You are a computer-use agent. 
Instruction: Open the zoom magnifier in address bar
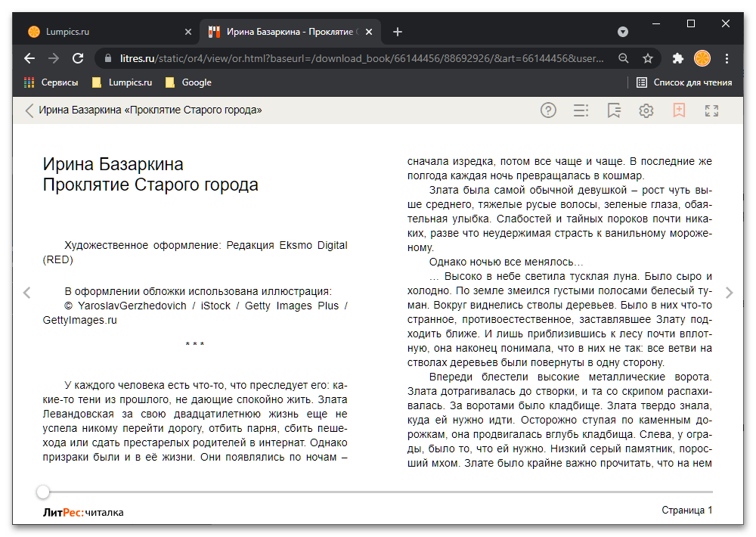(624, 58)
